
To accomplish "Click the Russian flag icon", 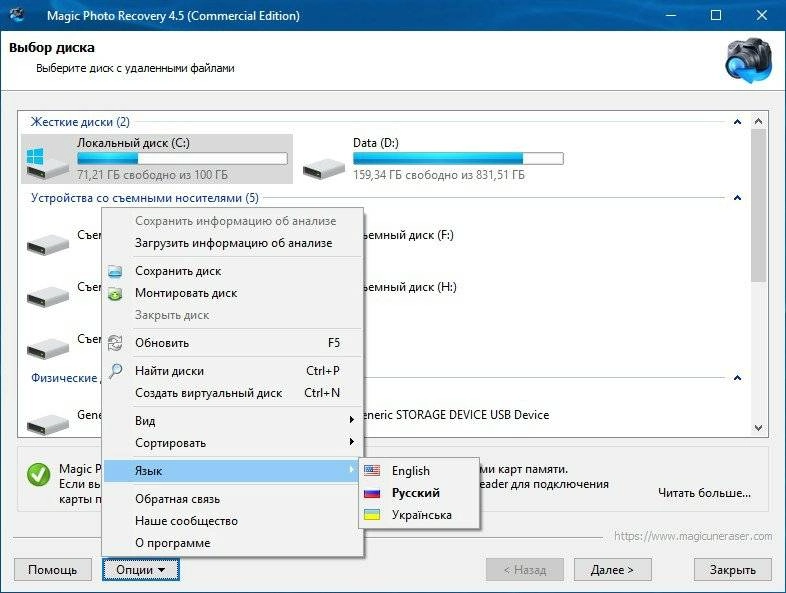I will coord(372,493).
